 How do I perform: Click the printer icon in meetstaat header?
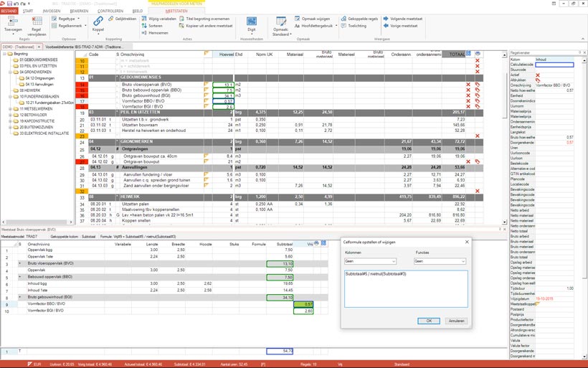[x=316, y=243]
